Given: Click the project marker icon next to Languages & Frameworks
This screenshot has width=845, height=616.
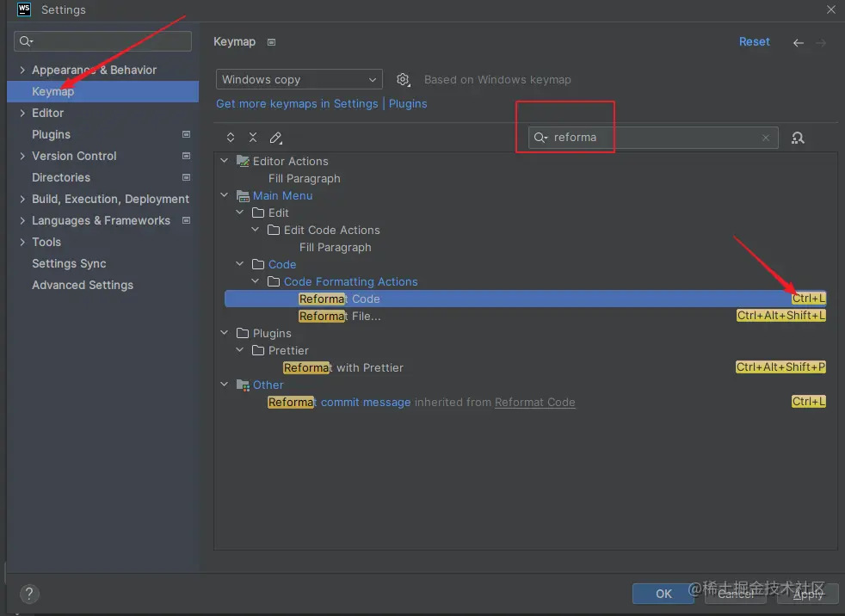Looking at the screenshot, I should (x=186, y=220).
